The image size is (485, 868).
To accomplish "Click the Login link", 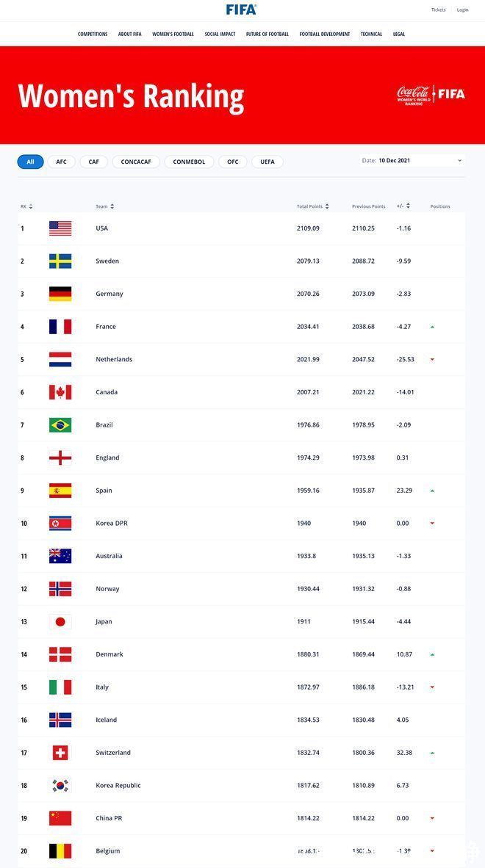I will [x=463, y=10].
